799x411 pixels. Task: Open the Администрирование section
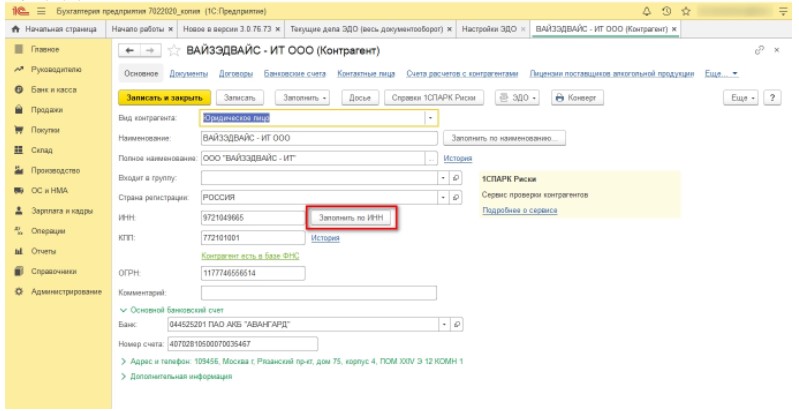66,292
